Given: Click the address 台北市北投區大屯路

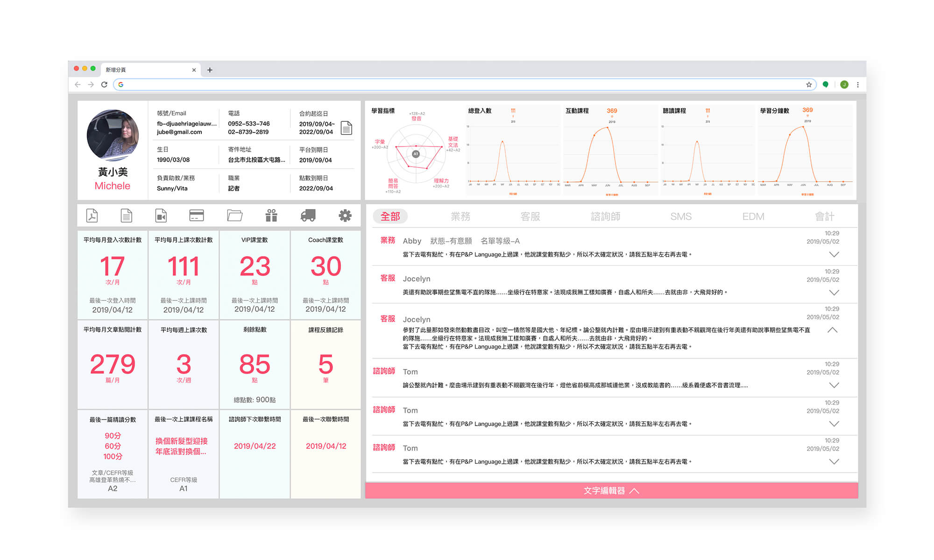Looking at the screenshot, I should pyautogui.click(x=256, y=160).
